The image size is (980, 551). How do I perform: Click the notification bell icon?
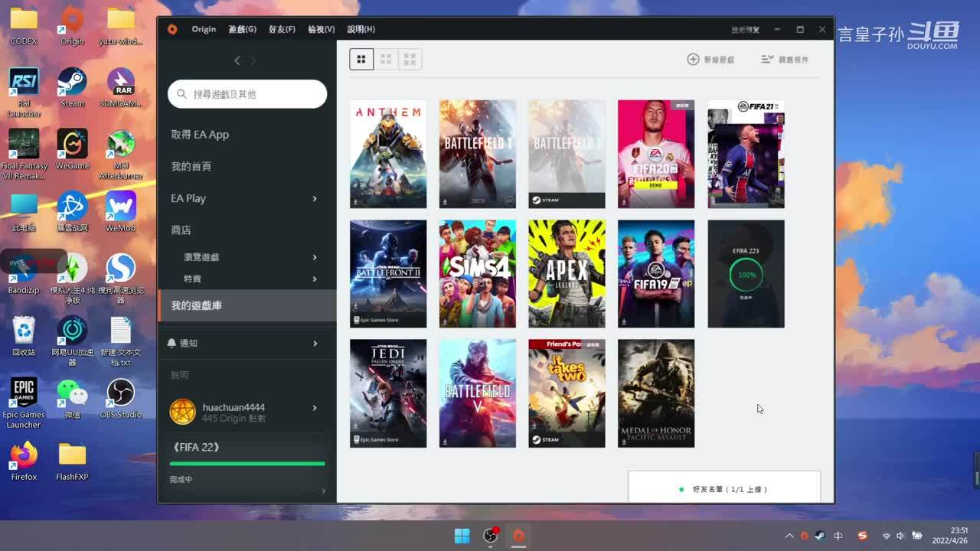tap(171, 343)
